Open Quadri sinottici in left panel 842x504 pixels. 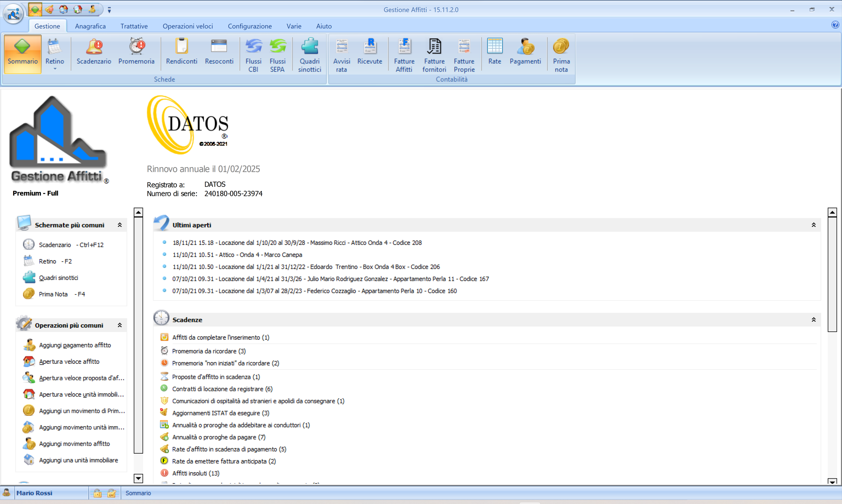coord(58,278)
